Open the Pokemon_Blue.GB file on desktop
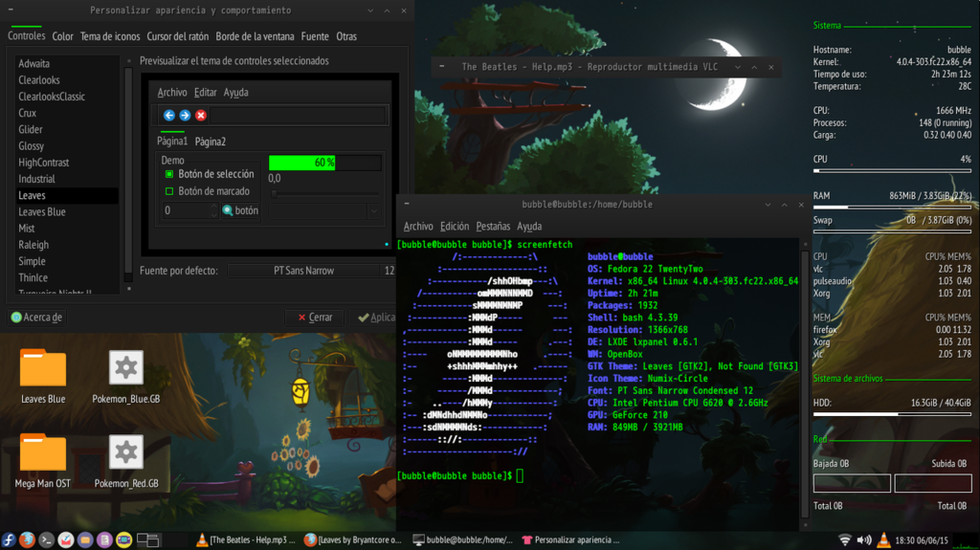This screenshot has height=550, width=980. [x=126, y=376]
